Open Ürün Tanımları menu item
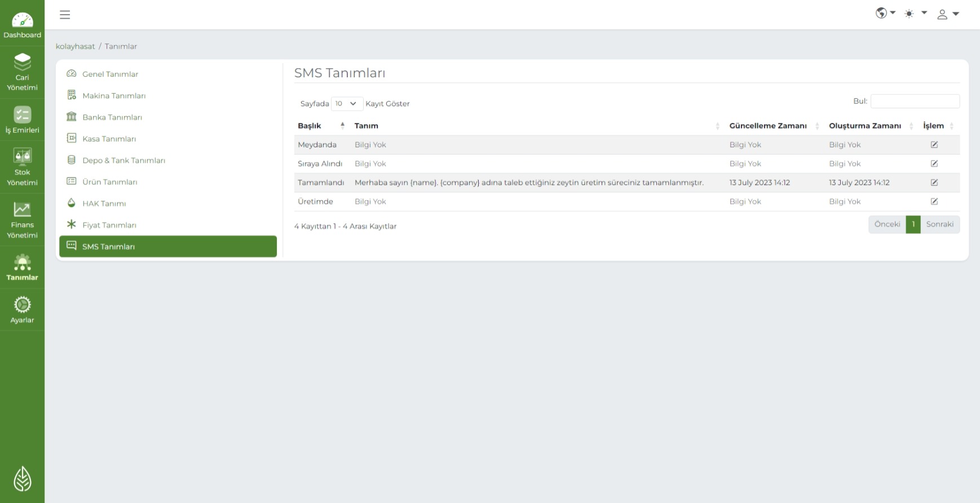 (x=168, y=182)
